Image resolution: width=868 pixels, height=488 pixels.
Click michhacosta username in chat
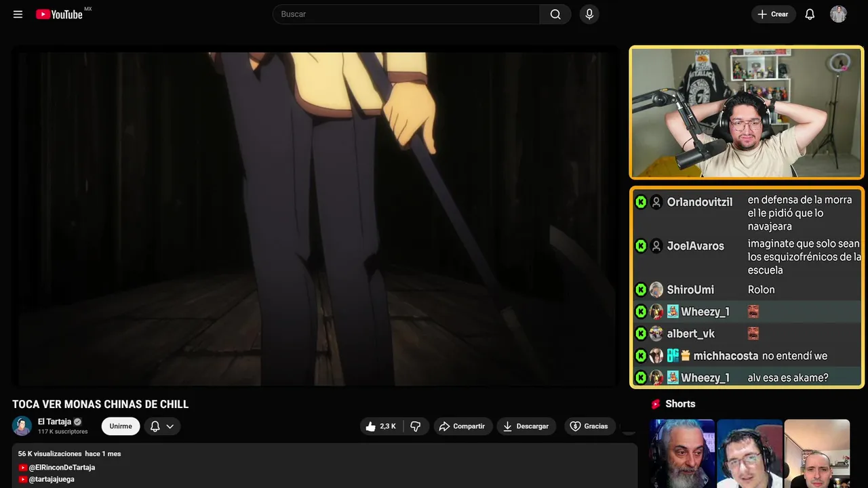[726, 356]
